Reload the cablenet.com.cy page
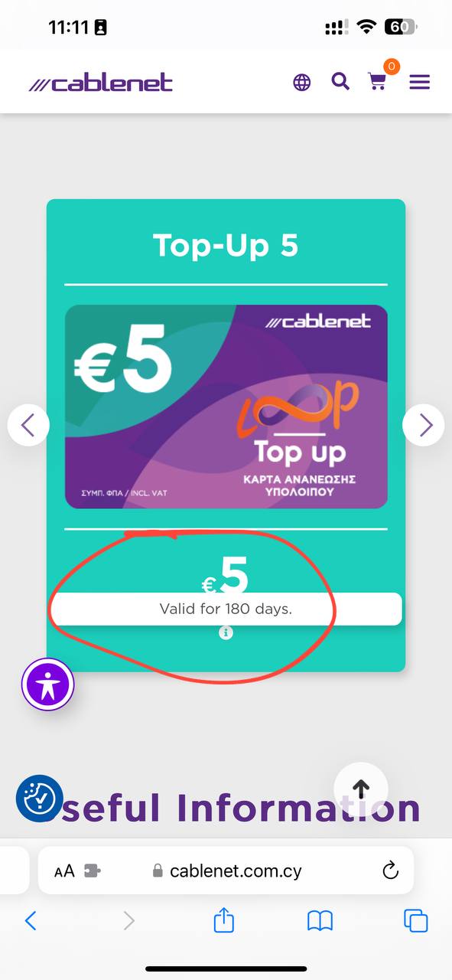The image size is (452, 980). click(390, 871)
